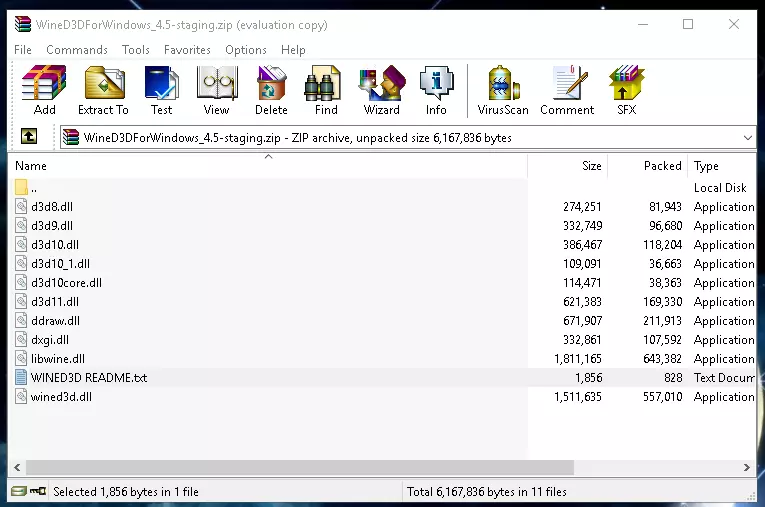The image size is (765, 507).
Task: Click the d3d10core.dll file icon
Action: tap(21, 283)
